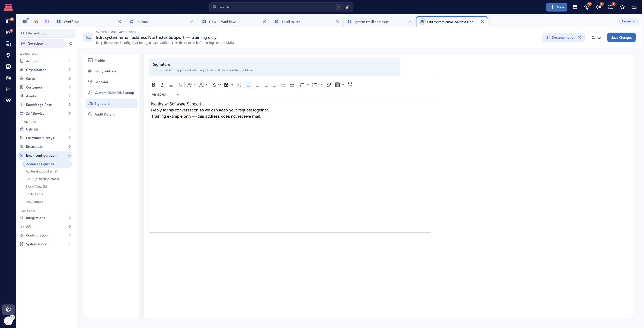Toggle fullscreen editor mode
The height and width of the screenshot is (328, 644).
350,85
